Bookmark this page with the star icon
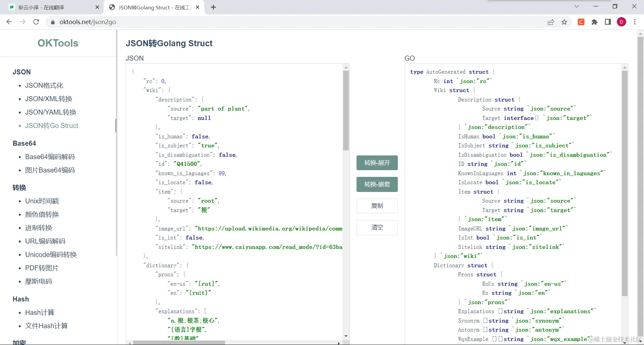Viewport: 644px width, 345px height. (565, 22)
